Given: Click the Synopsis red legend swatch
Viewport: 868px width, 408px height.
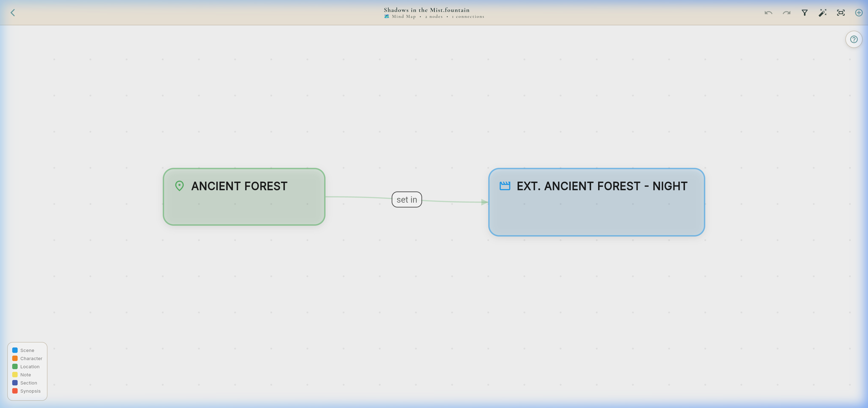Looking at the screenshot, I should pos(15,391).
